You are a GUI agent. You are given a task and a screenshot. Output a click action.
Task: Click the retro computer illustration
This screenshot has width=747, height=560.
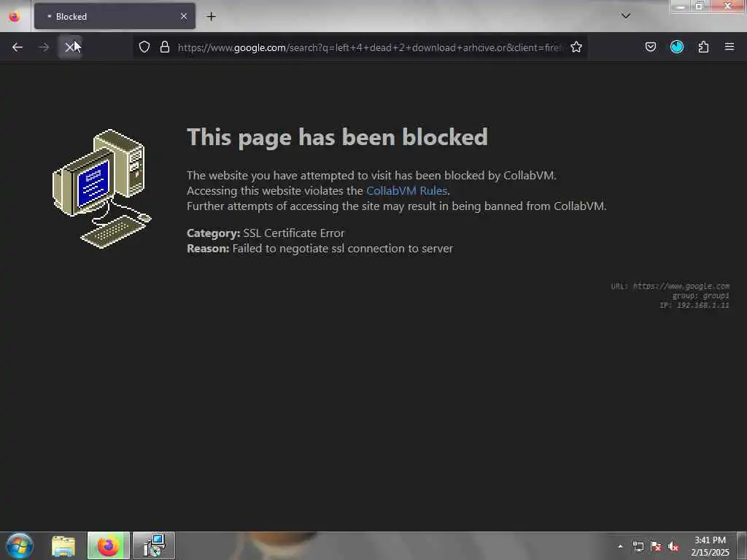pos(102,189)
